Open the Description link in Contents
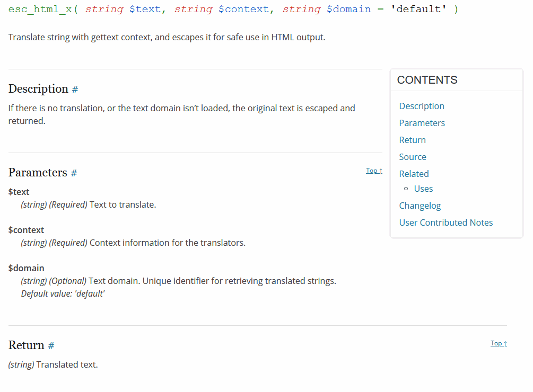The image size is (533, 392). coord(422,106)
